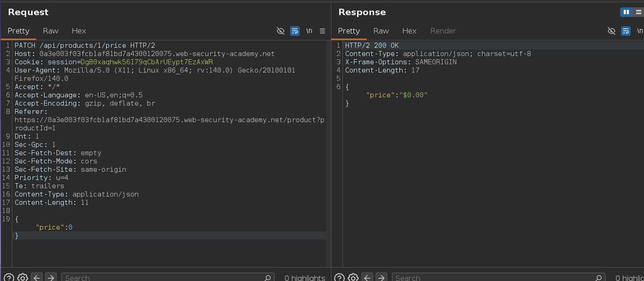The image size is (644, 281).
Task: Open the Response search help icon
Action: coord(339,278)
